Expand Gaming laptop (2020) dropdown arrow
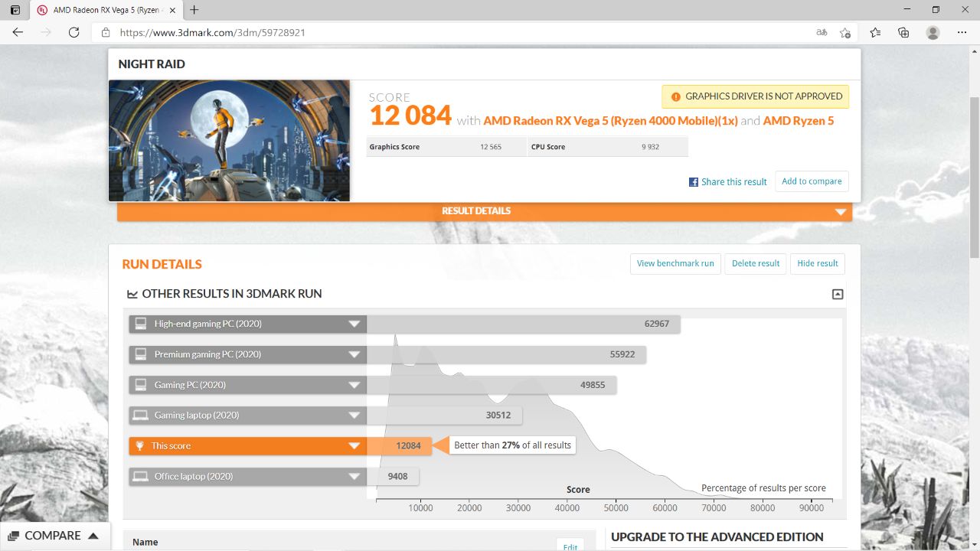This screenshot has width=980, height=551. tap(354, 416)
